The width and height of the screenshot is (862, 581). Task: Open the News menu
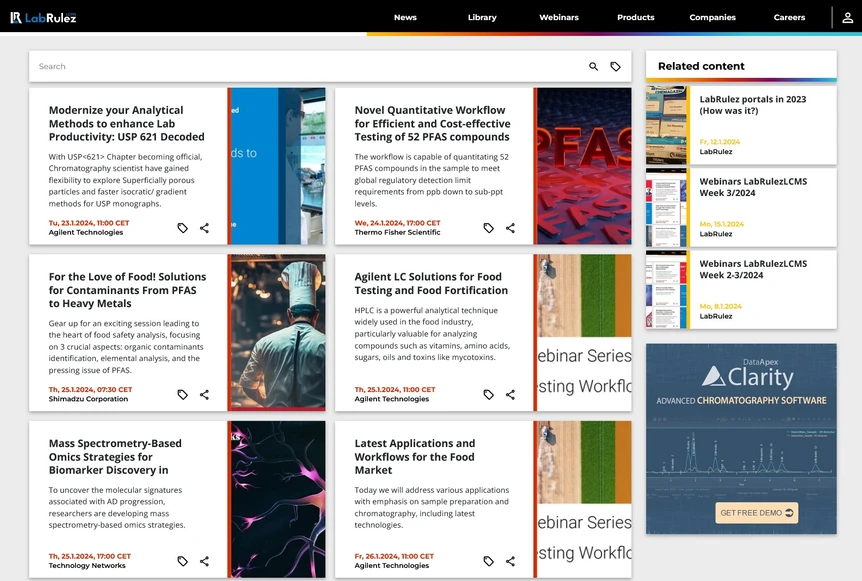(405, 18)
